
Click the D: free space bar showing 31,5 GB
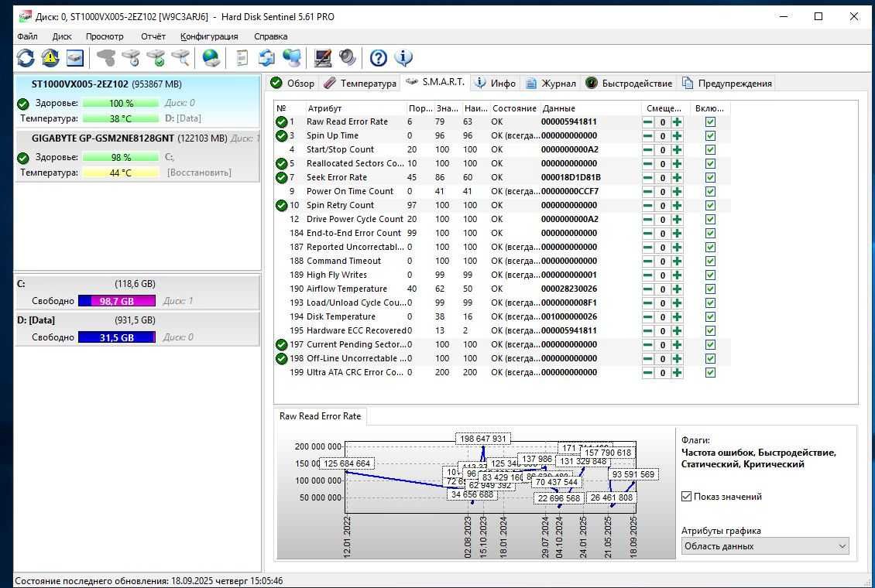(117, 337)
